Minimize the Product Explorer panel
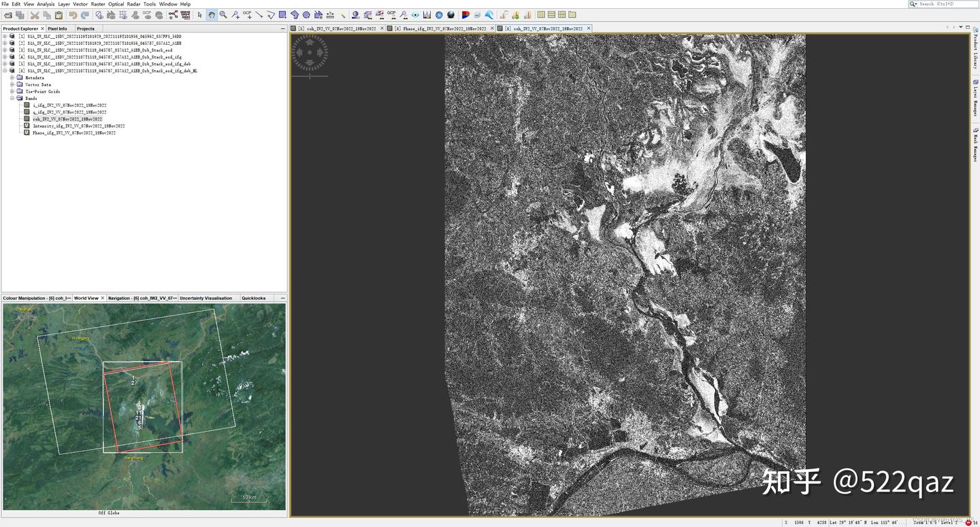 tap(282, 29)
